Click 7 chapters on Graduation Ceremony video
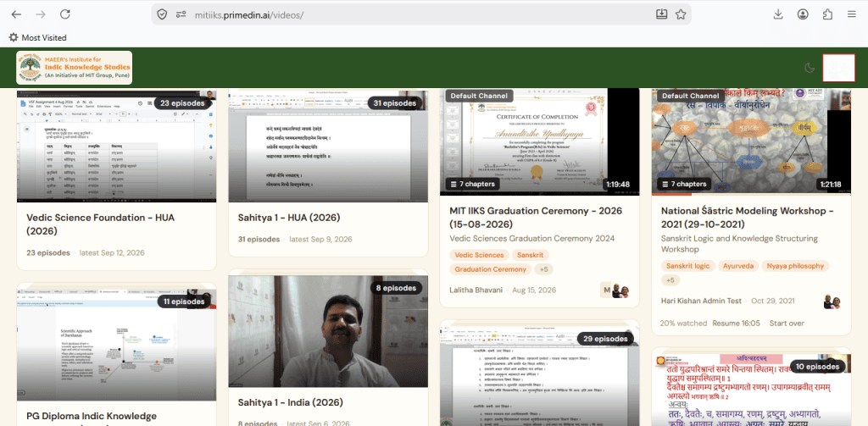The height and width of the screenshot is (426, 868). (473, 185)
